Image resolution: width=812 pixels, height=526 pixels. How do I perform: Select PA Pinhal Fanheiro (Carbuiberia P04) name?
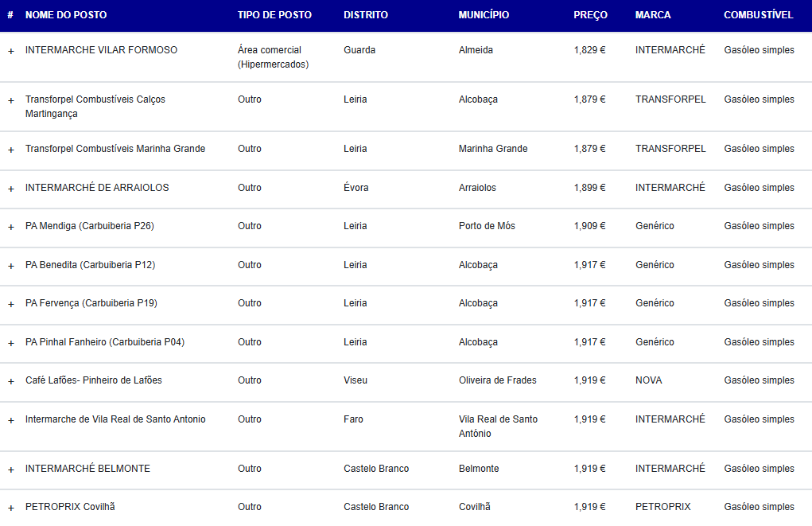coord(105,342)
